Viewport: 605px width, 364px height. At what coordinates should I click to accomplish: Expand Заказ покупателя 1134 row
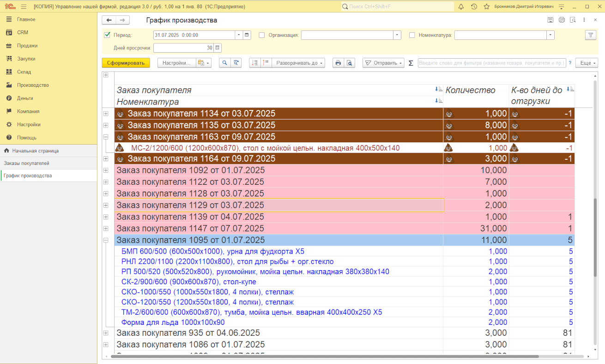point(106,114)
